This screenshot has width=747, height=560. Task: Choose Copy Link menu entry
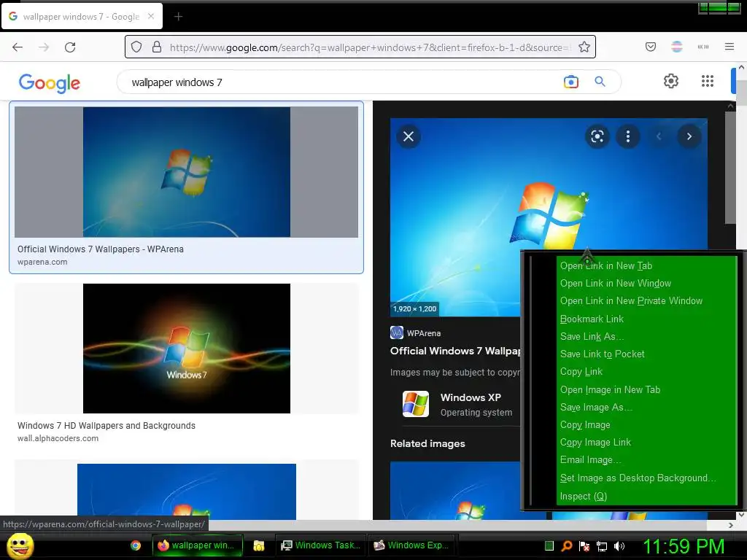[x=646, y=372]
